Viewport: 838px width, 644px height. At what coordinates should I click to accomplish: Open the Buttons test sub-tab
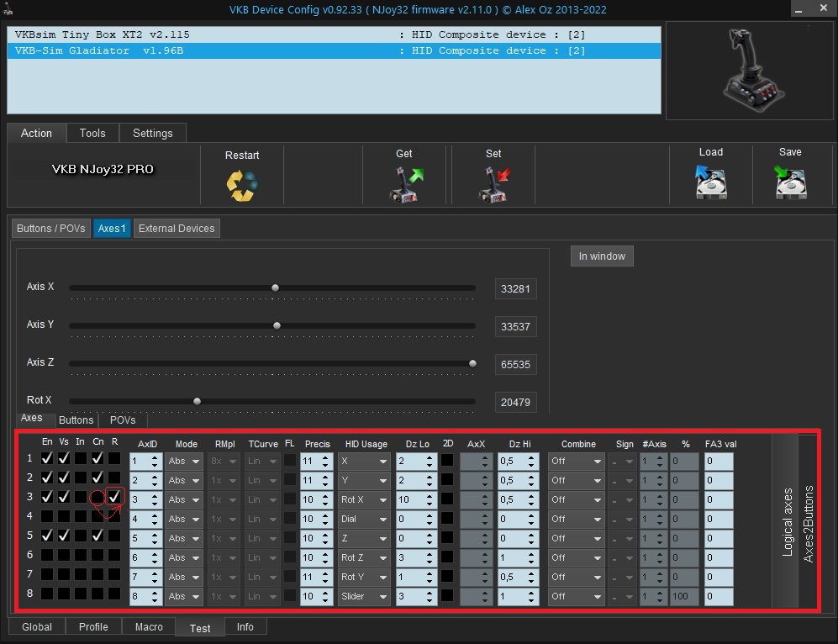pos(76,420)
